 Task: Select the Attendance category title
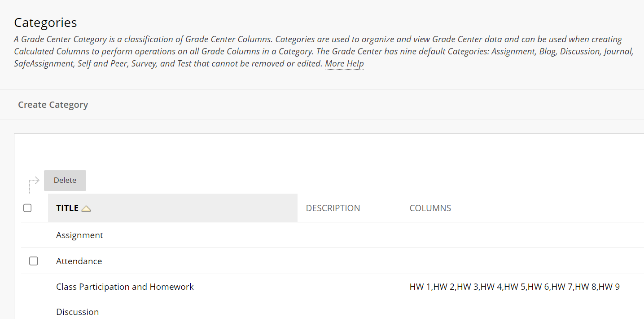[79, 261]
